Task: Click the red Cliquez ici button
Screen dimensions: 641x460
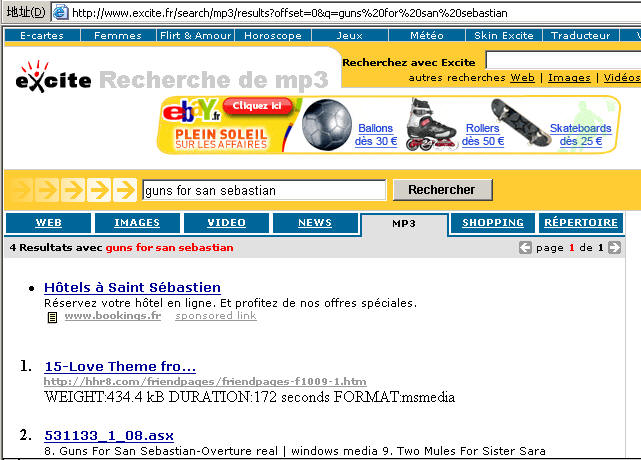Action: pos(257,106)
